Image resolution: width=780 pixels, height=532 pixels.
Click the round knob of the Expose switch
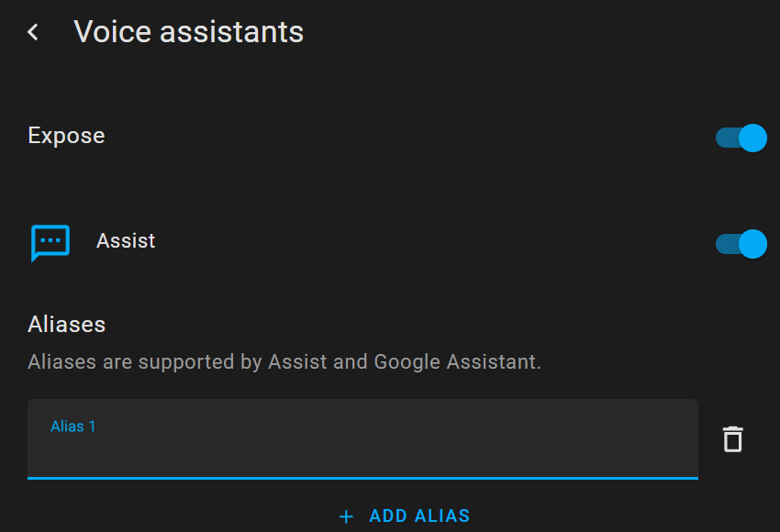pyautogui.click(x=752, y=138)
